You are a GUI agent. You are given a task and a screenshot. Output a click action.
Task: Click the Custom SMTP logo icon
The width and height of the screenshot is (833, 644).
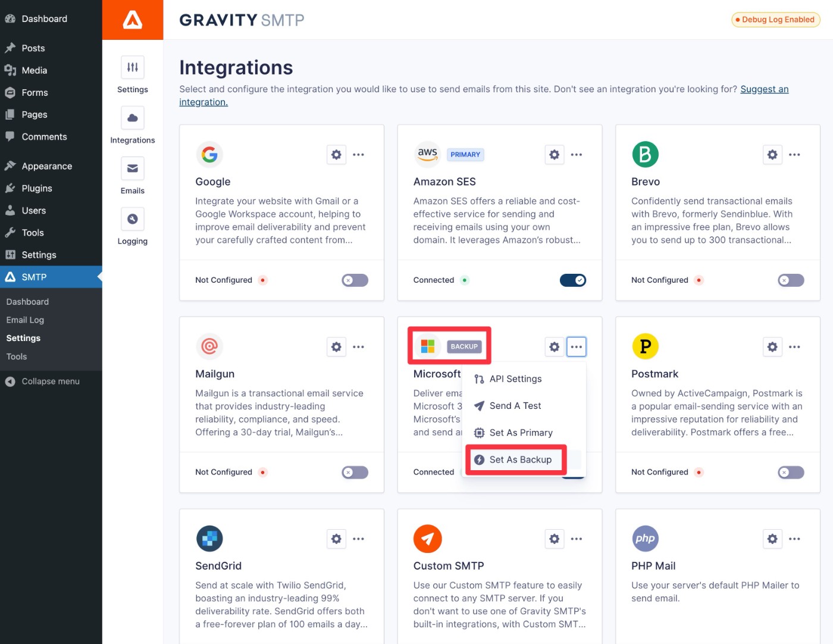click(427, 539)
